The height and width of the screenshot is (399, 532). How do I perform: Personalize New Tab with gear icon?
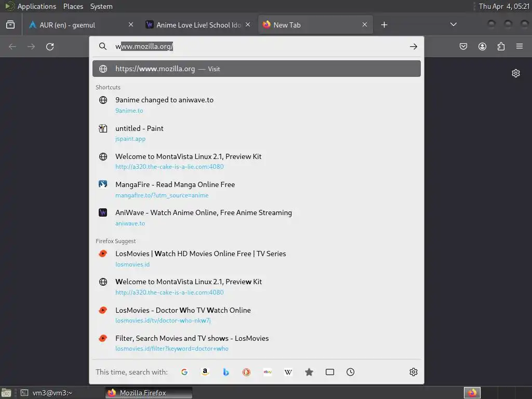[x=516, y=73]
